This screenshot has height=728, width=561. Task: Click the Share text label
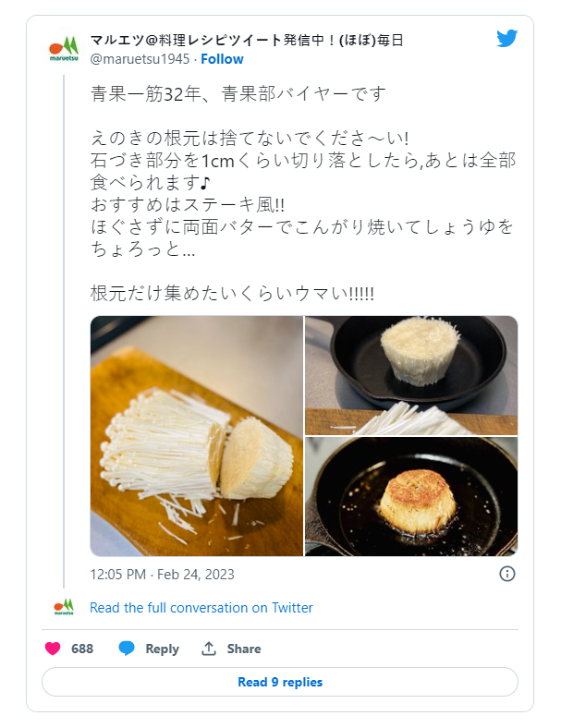tap(244, 649)
